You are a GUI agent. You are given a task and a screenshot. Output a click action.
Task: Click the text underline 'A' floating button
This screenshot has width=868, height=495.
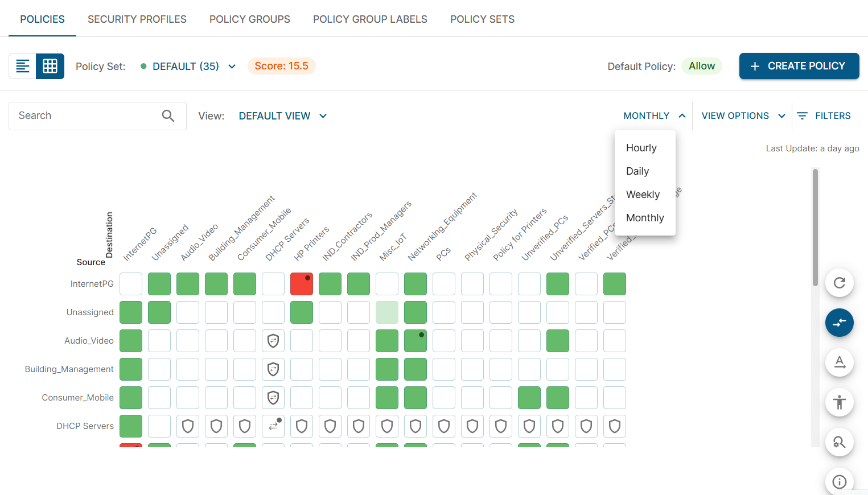[839, 362]
